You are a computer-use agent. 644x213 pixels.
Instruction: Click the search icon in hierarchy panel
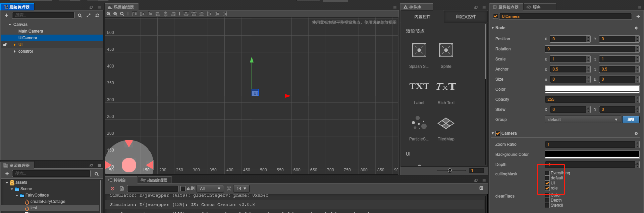tap(80, 15)
